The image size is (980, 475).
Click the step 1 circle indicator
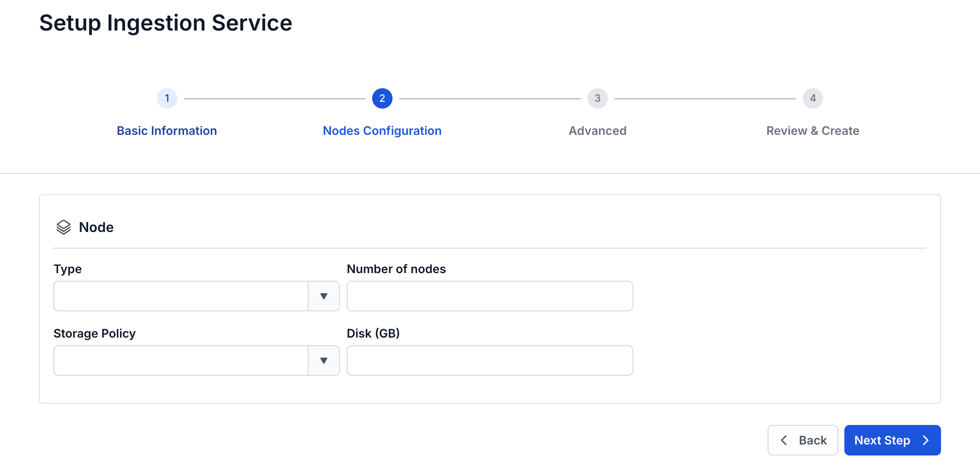tap(167, 98)
